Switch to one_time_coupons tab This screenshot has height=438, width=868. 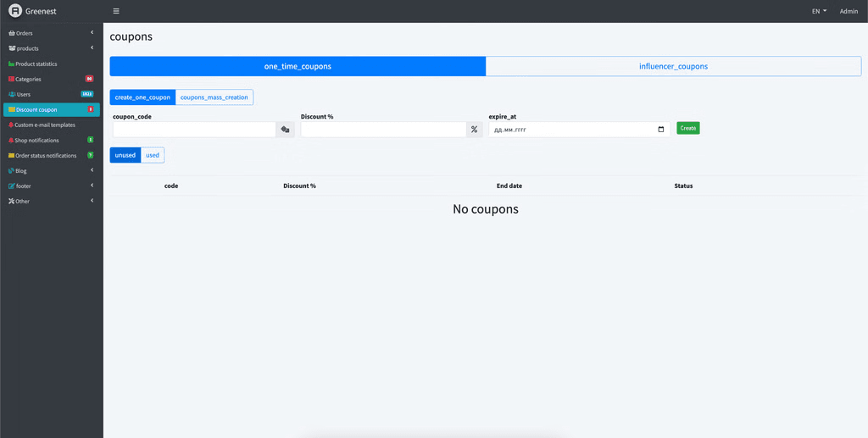pyautogui.click(x=298, y=66)
